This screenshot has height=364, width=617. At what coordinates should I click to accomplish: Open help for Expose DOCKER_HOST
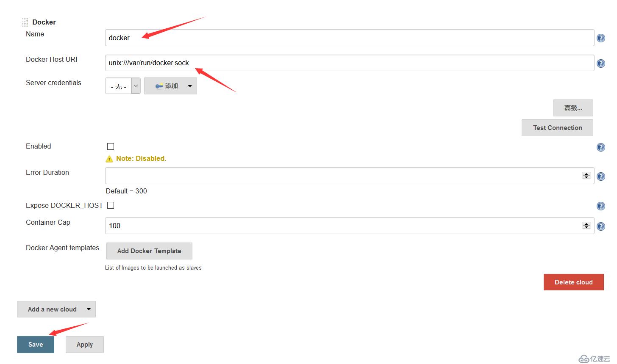(600, 206)
